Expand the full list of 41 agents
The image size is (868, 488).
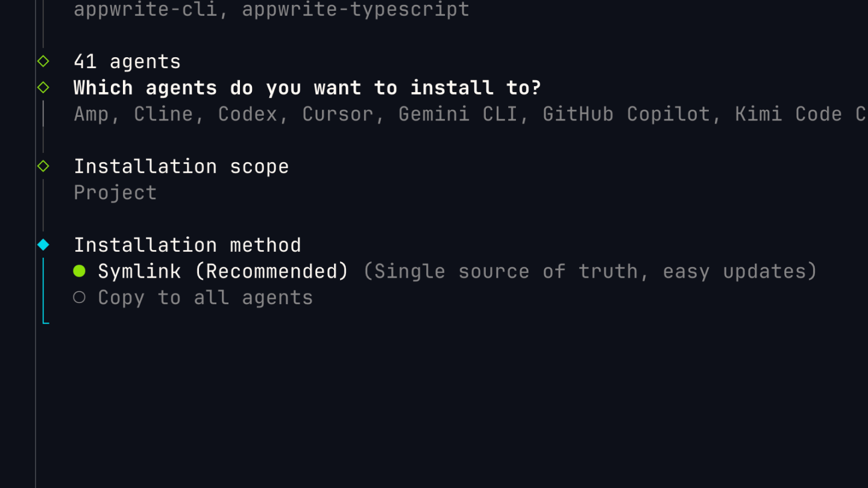click(x=127, y=61)
